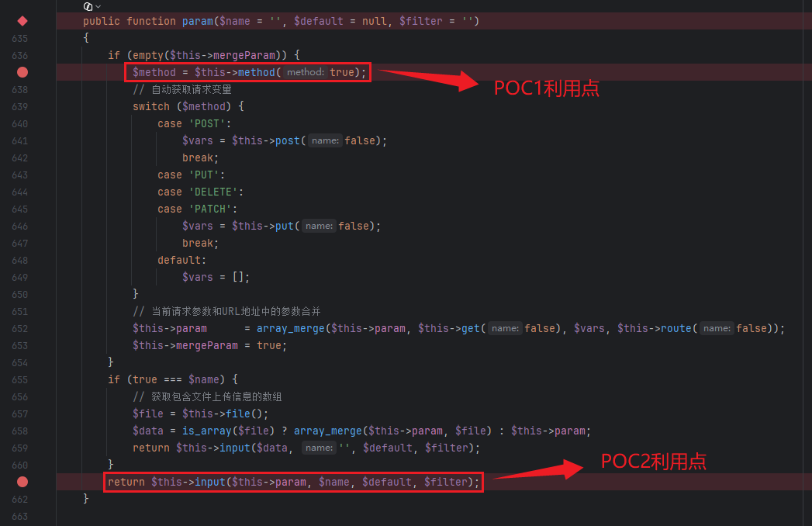Click the 'POST' case string
Image resolution: width=812 pixels, height=526 pixels.
(x=207, y=124)
